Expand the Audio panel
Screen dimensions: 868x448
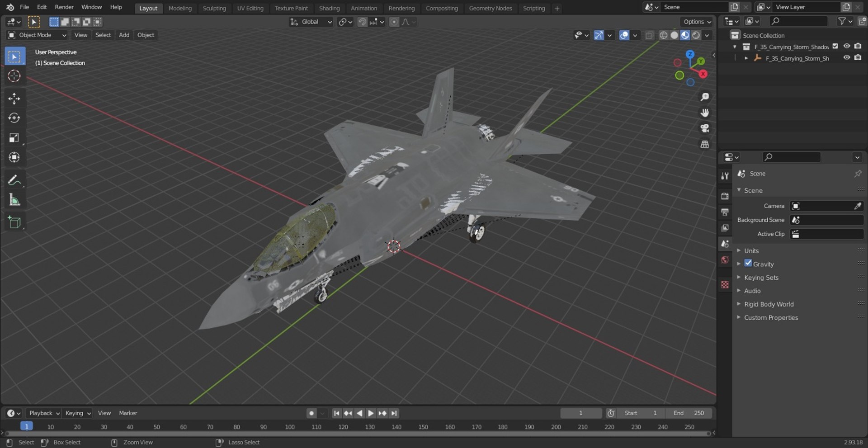tap(752, 291)
